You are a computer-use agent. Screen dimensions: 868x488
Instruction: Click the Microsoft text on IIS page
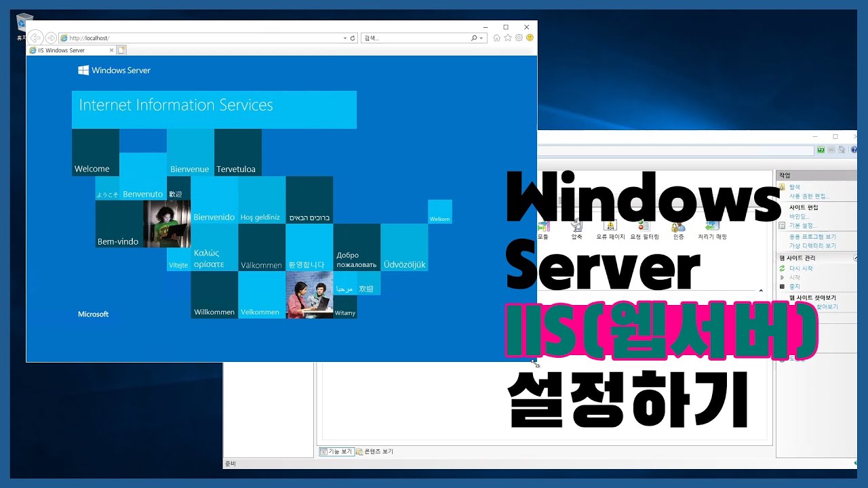(x=93, y=314)
